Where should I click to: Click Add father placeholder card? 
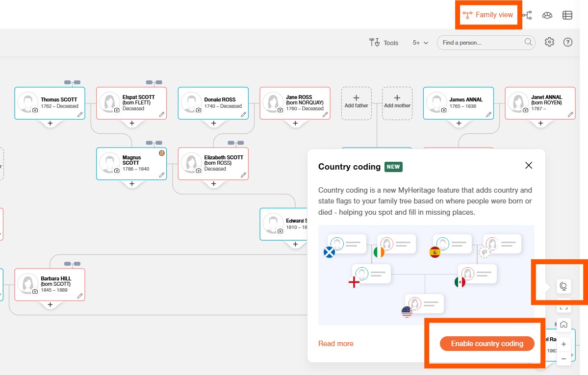pyautogui.click(x=356, y=103)
